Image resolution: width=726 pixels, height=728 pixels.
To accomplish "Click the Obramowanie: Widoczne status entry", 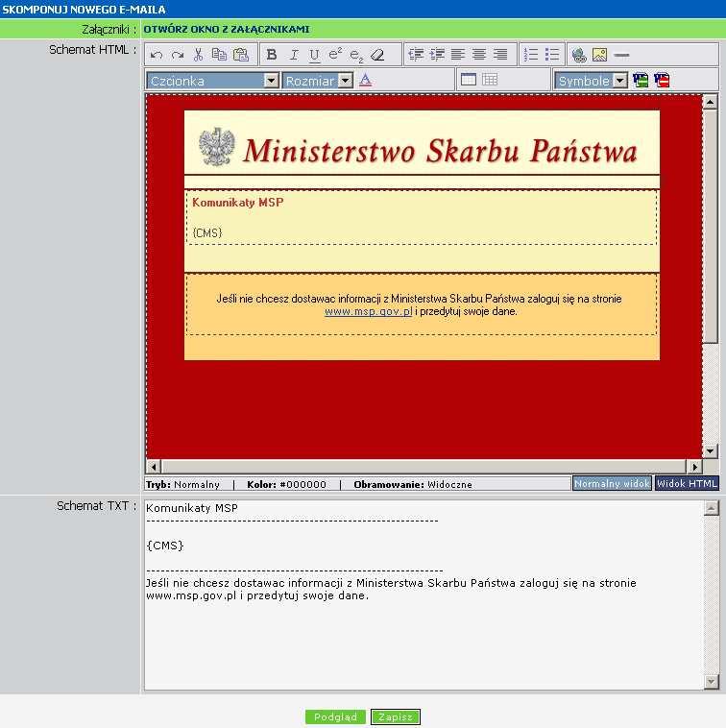I will coord(413,484).
